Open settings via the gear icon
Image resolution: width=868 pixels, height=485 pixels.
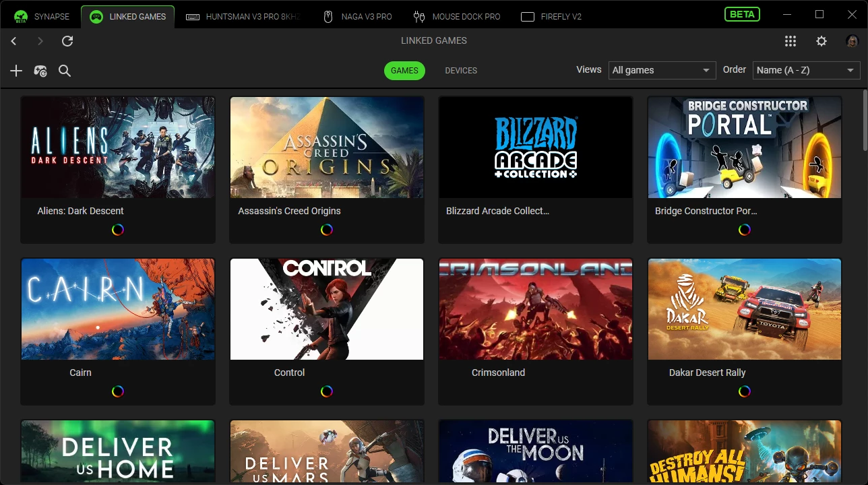tap(821, 41)
